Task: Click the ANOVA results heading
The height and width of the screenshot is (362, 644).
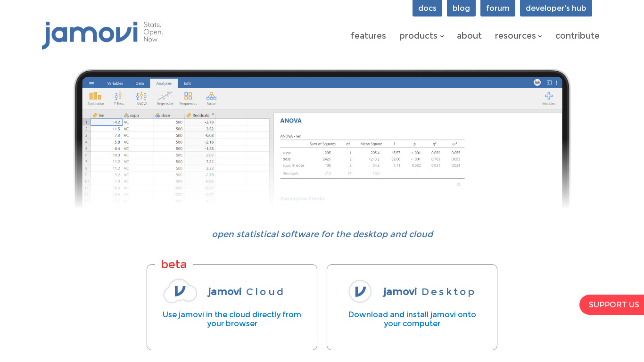Action: 291,121
